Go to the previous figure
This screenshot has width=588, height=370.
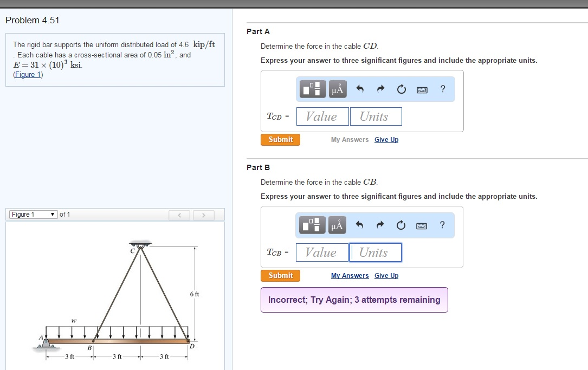pos(178,215)
